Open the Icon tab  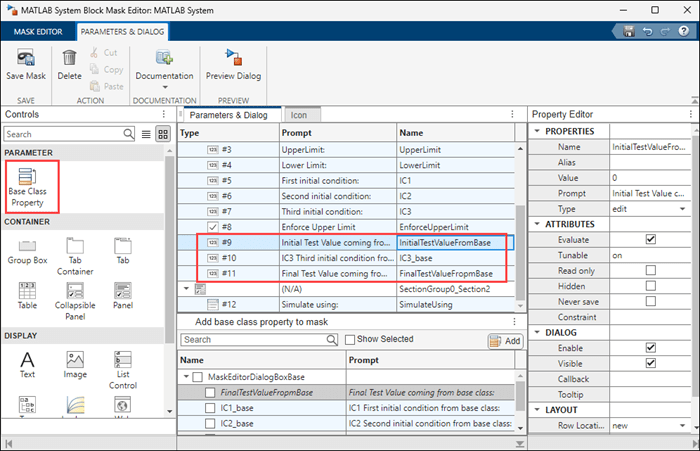[x=298, y=115]
